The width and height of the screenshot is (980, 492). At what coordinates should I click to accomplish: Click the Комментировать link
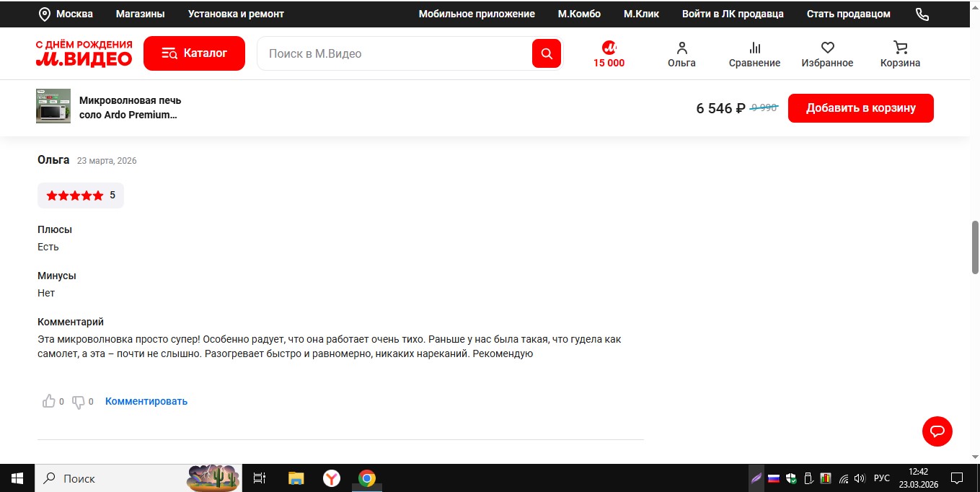(146, 401)
